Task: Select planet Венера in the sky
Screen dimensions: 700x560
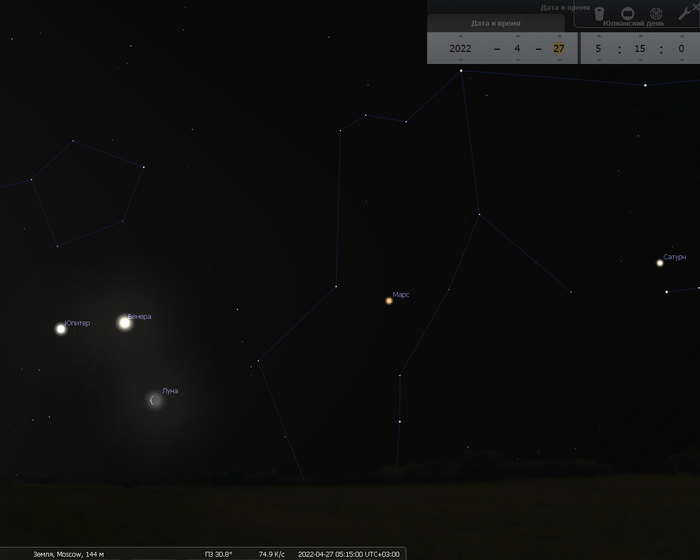Action: [125, 322]
